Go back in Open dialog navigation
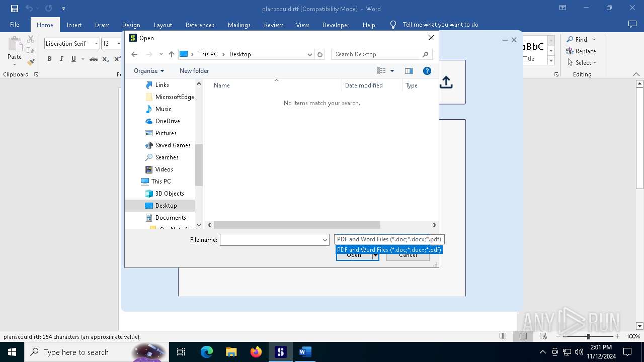The height and width of the screenshot is (362, 644). coord(134,54)
